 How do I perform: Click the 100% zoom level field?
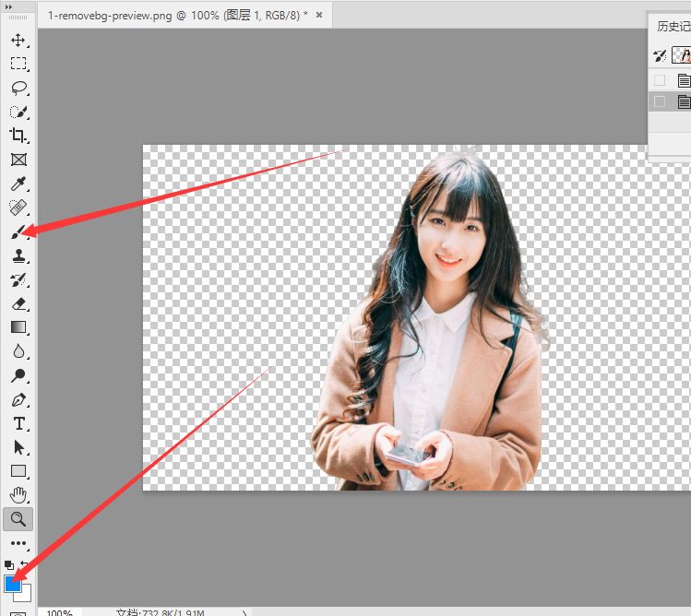coord(60,612)
